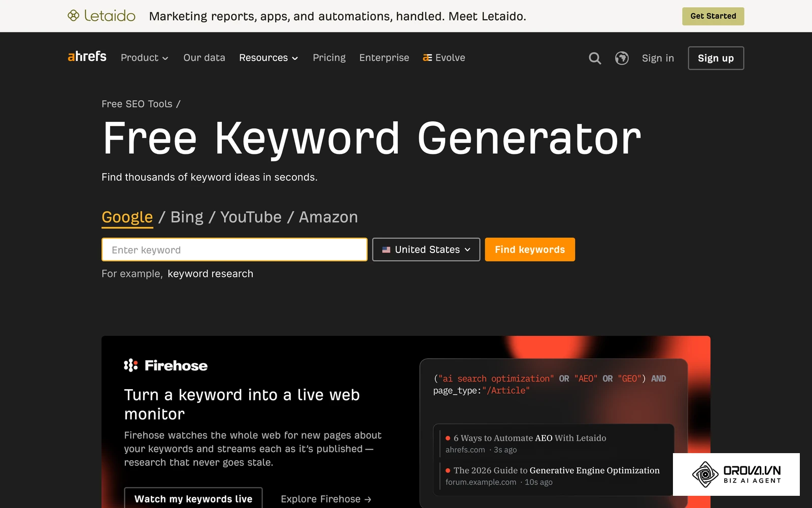Open the globe language selector icon

pyautogui.click(x=622, y=58)
